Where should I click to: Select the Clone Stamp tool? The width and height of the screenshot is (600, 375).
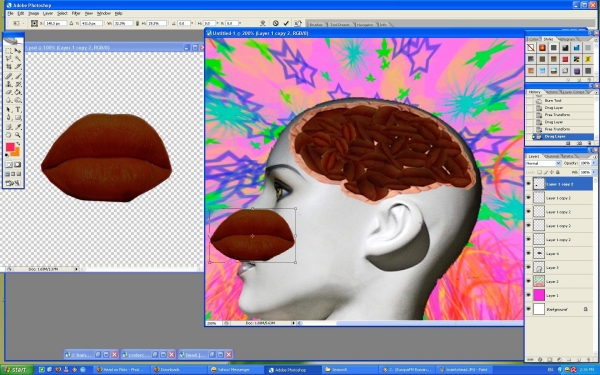pyautogui.click(x=9, y=84)
